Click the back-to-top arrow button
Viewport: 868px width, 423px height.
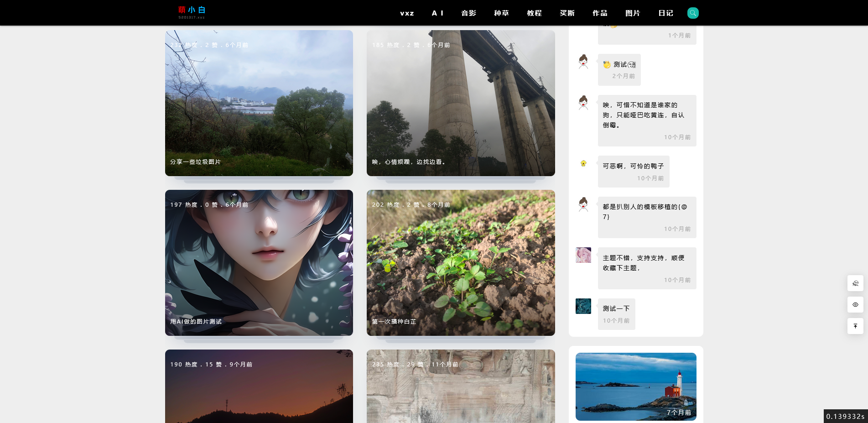point(855,326)
